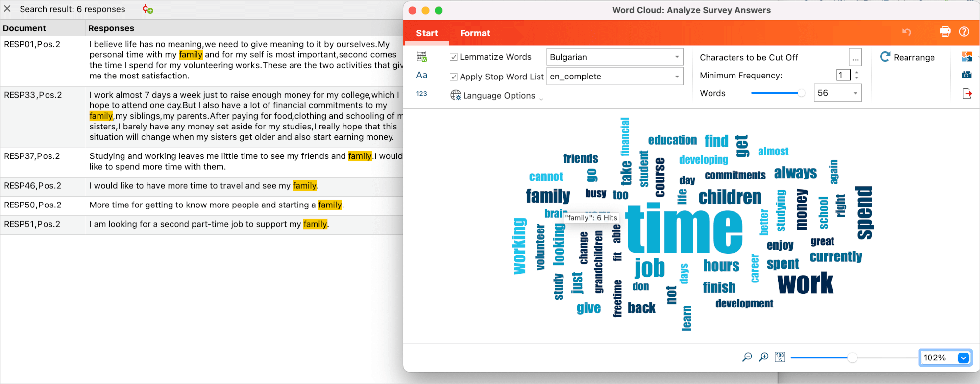Zoom out with the magnifier minus icon

click(x=747, y=358)
